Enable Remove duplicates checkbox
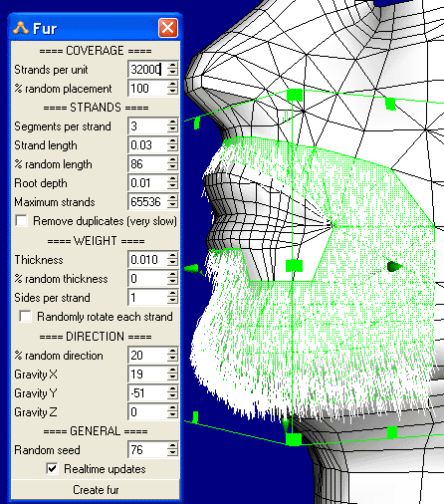 click(x=22, y=221)
